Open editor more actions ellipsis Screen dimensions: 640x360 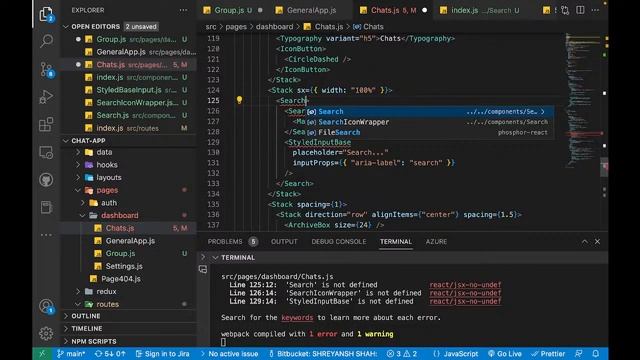pos(596,10)
